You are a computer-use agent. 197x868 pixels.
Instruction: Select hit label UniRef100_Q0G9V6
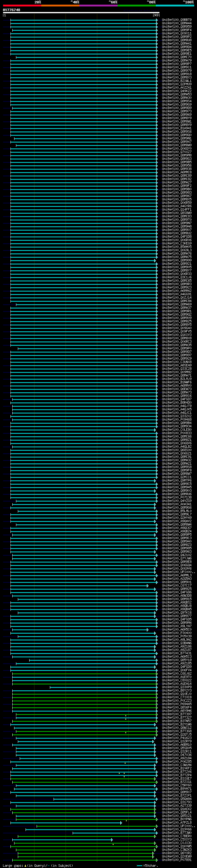177,569
